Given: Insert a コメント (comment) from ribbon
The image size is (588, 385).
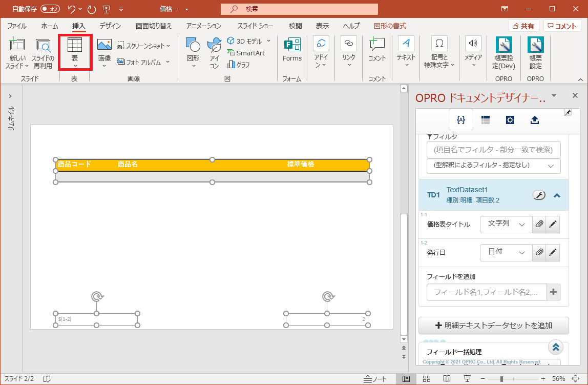Looking at the screenshot, I should click(376, 50).
